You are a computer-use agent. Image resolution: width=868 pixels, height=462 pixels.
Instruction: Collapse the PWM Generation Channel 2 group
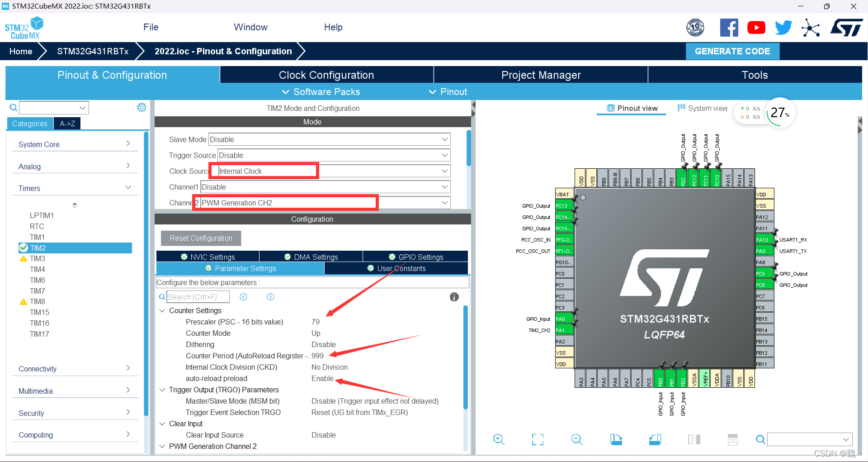(x=162, y=447)
